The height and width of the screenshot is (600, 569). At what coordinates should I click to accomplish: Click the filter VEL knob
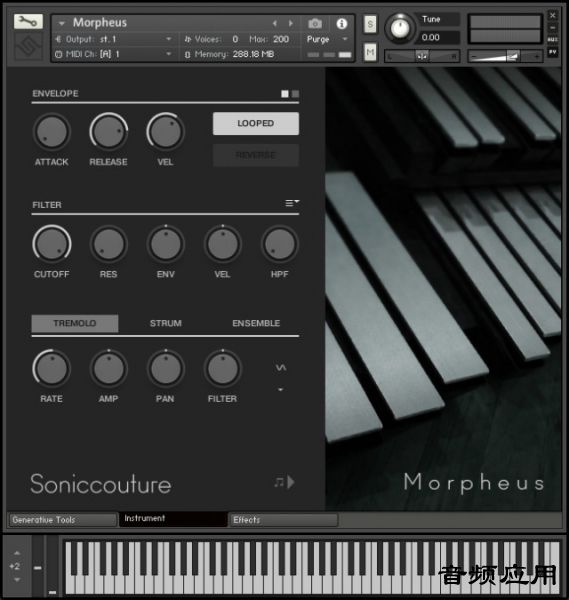click(223, 244)
